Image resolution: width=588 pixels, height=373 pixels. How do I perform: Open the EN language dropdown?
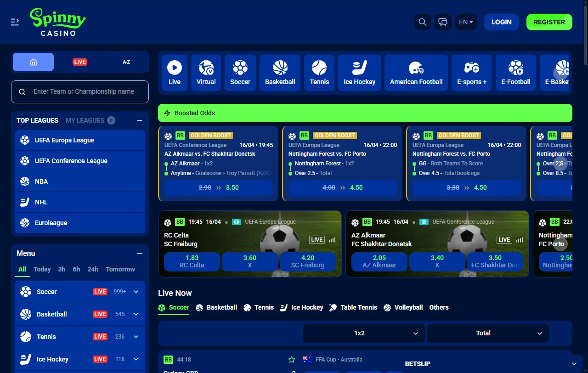(x=466, y=22)
